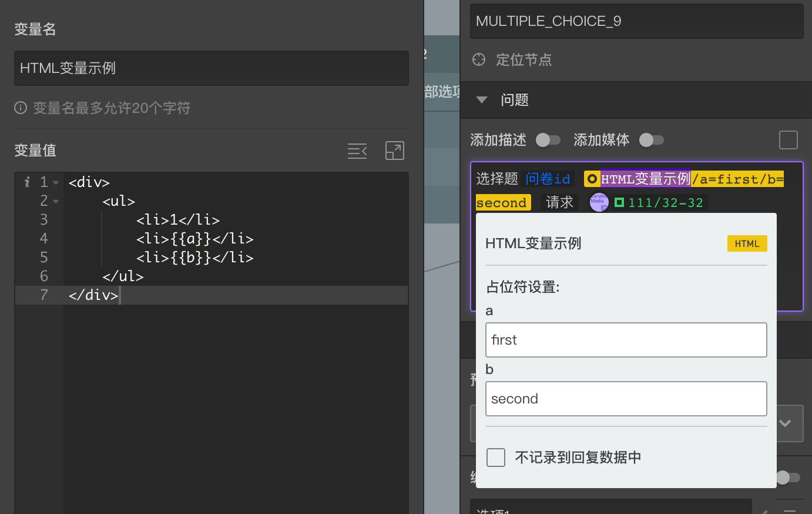Toggle the 添加描述 switch
This screenshot has width=812, height=514.
coord(548,140)
